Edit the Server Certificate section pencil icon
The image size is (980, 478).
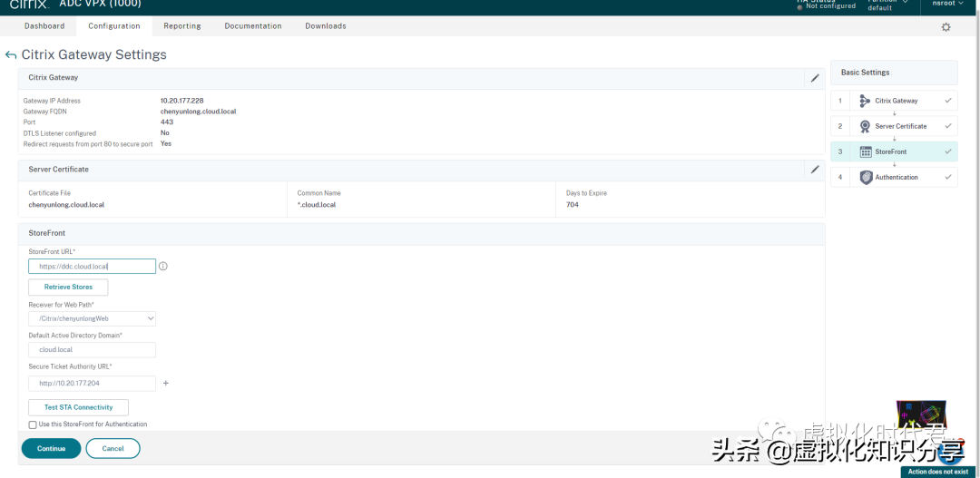[x=814, y=170]
